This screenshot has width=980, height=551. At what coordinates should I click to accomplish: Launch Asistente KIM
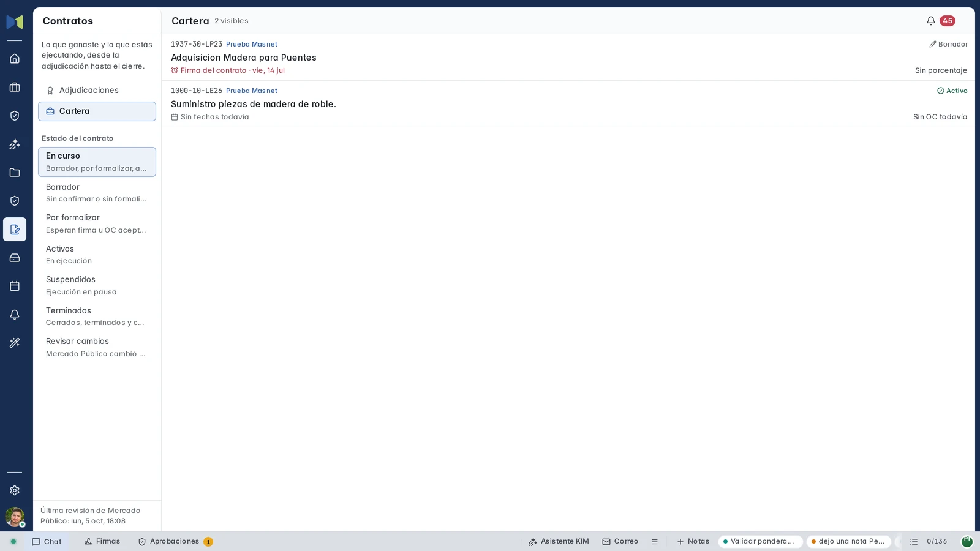tap(559, 542)
